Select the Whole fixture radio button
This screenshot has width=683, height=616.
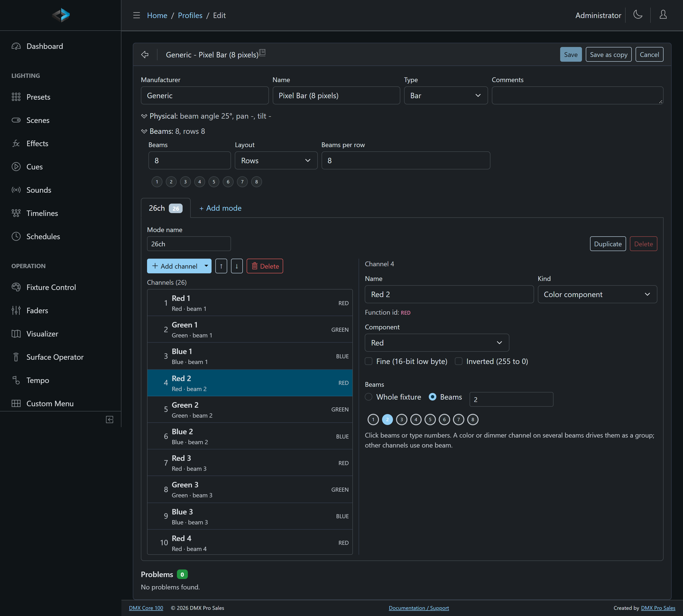(x=369, y=397)
